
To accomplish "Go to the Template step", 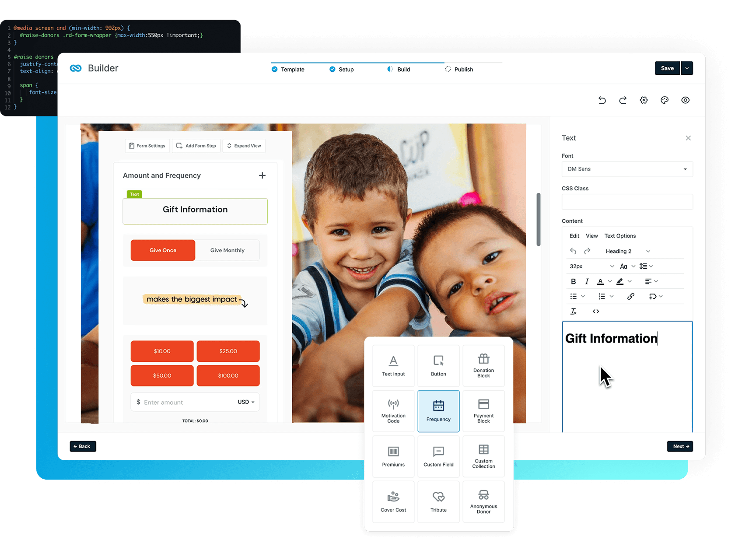I will point(288,70).
